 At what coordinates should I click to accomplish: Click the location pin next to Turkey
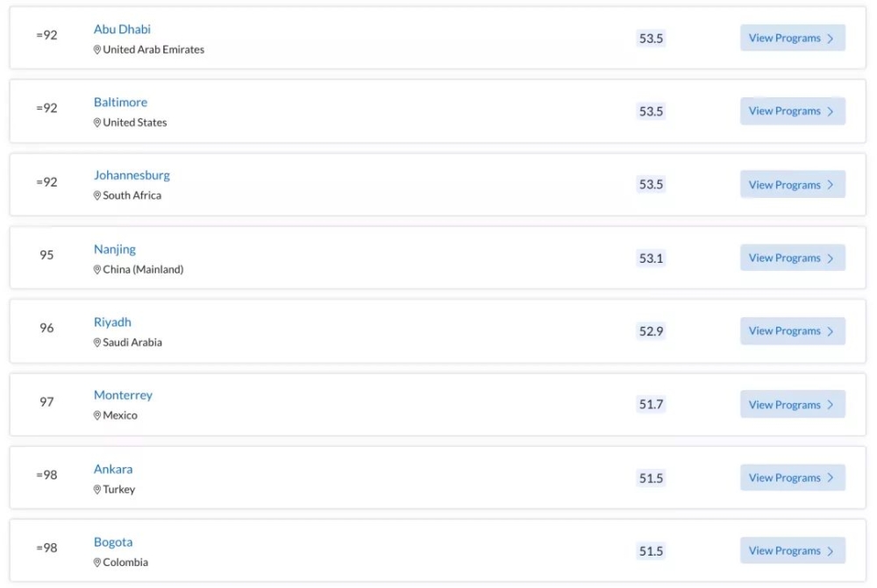tap(96, 490)
